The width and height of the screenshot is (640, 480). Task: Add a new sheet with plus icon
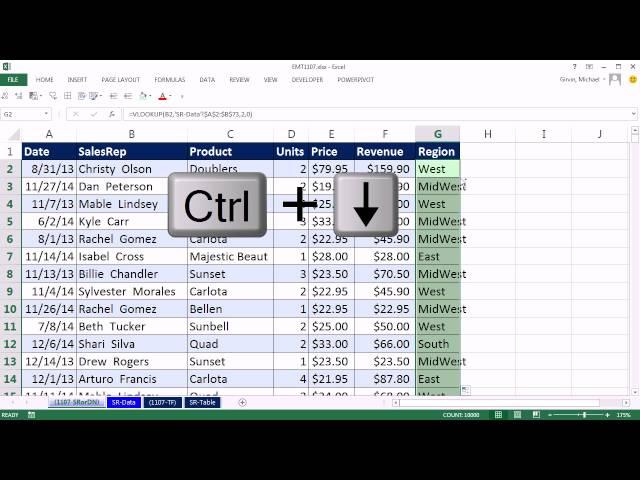point(242,402)
